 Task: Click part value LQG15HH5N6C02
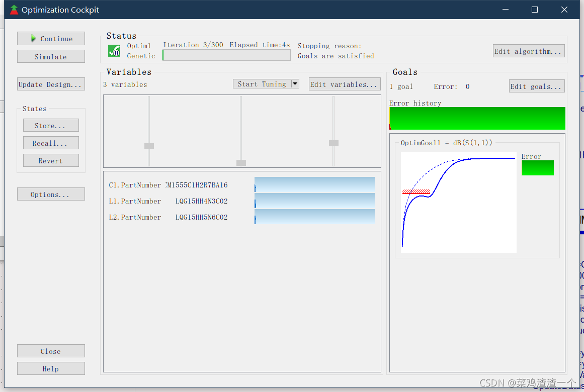click(202, 217)
